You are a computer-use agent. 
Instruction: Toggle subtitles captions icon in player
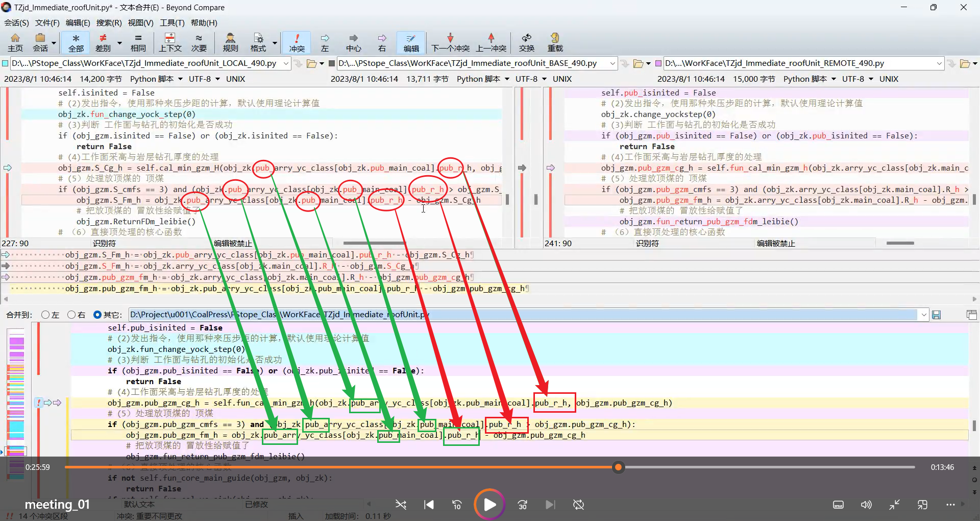click(838, 505)
